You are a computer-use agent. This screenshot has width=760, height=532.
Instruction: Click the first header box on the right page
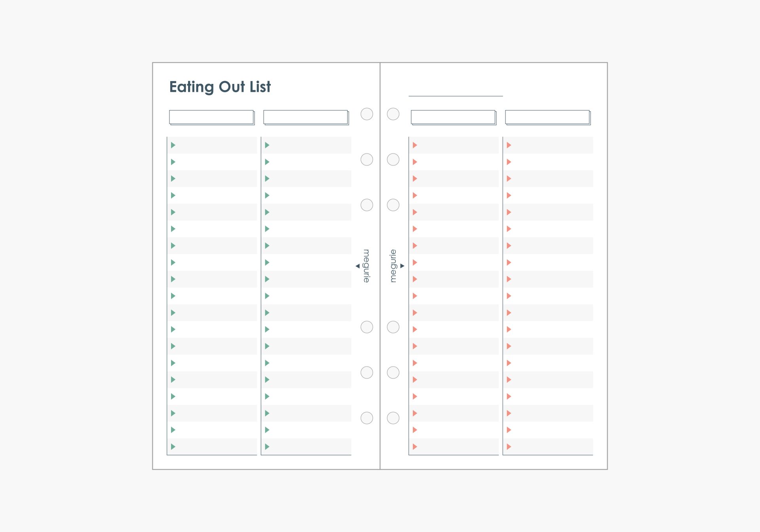tap(453, 117)
